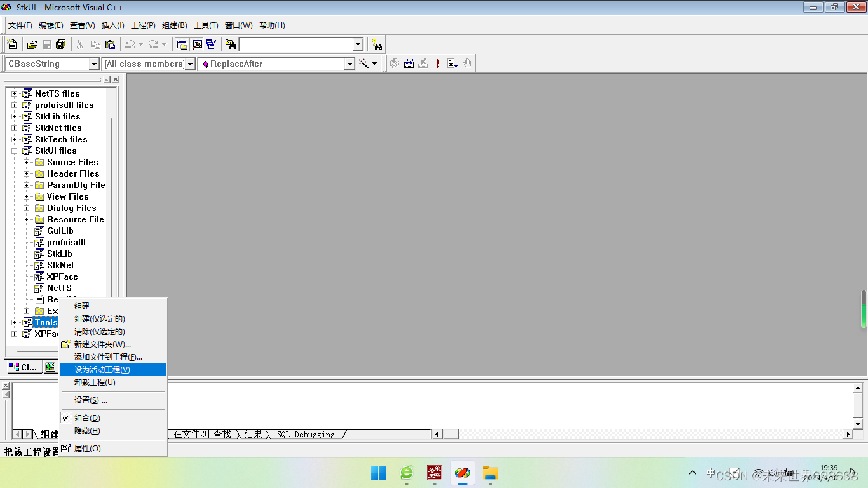Choose 属性(O) in context menu
The width and height of the screenshot is (868, 488).
[113, 448]
